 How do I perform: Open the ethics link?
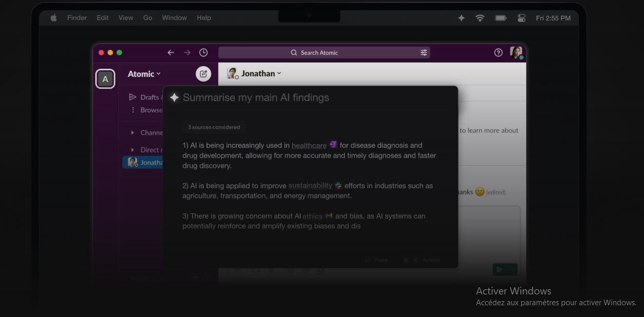pyautogui.click(x=313, y=216)
